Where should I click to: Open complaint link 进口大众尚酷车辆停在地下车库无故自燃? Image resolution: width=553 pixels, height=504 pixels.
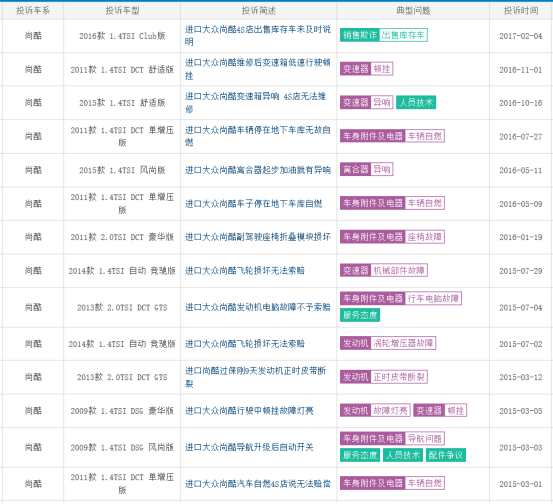(x=258, y=136)
